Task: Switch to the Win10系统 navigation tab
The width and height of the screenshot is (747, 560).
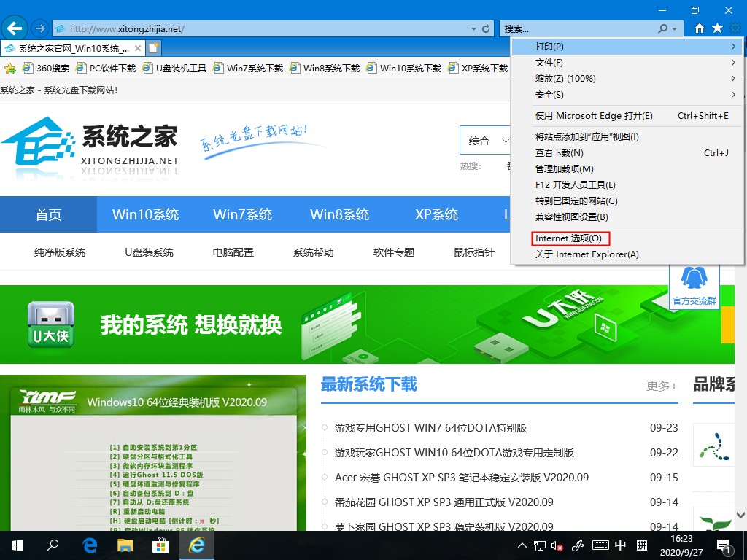Action: (x=145, y=214)
